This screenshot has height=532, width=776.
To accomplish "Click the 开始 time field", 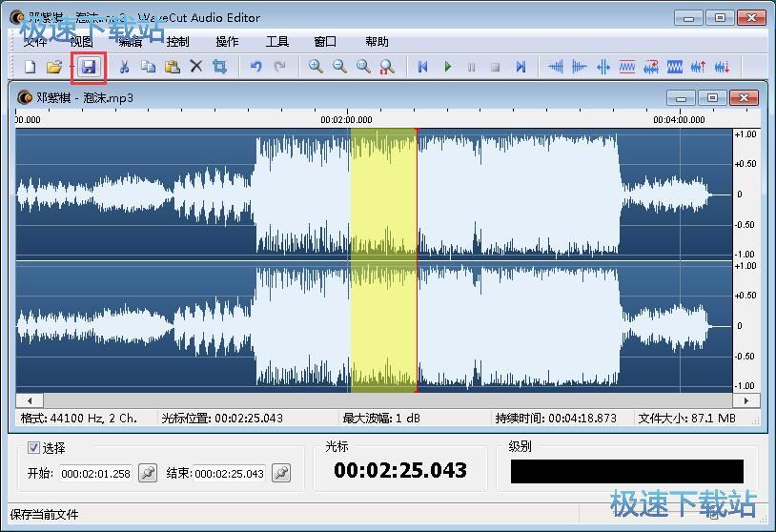I will click(95, 474).
